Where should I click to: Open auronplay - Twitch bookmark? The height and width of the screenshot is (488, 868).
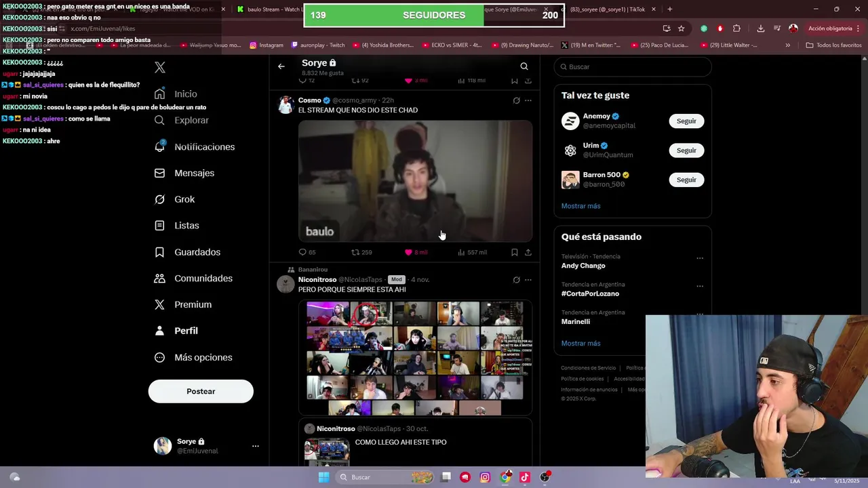318,45
